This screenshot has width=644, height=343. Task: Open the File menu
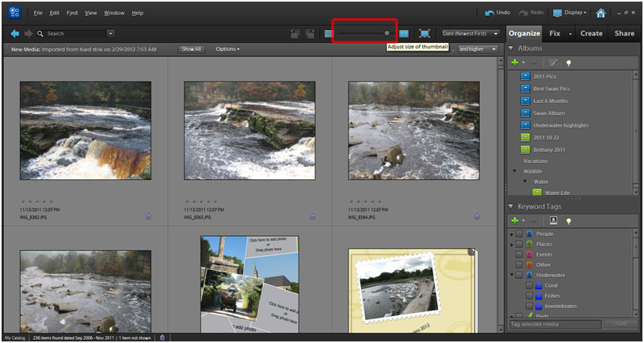coord(38,13)
